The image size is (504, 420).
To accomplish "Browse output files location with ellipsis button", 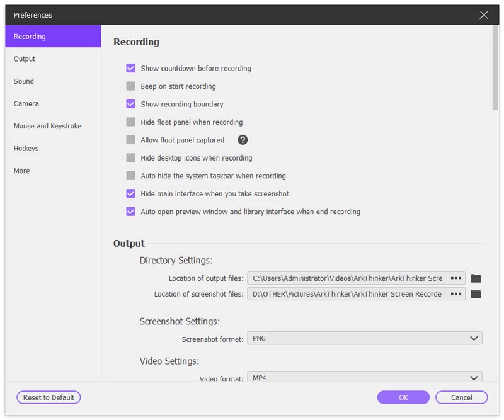I will (x=455, y=278).
